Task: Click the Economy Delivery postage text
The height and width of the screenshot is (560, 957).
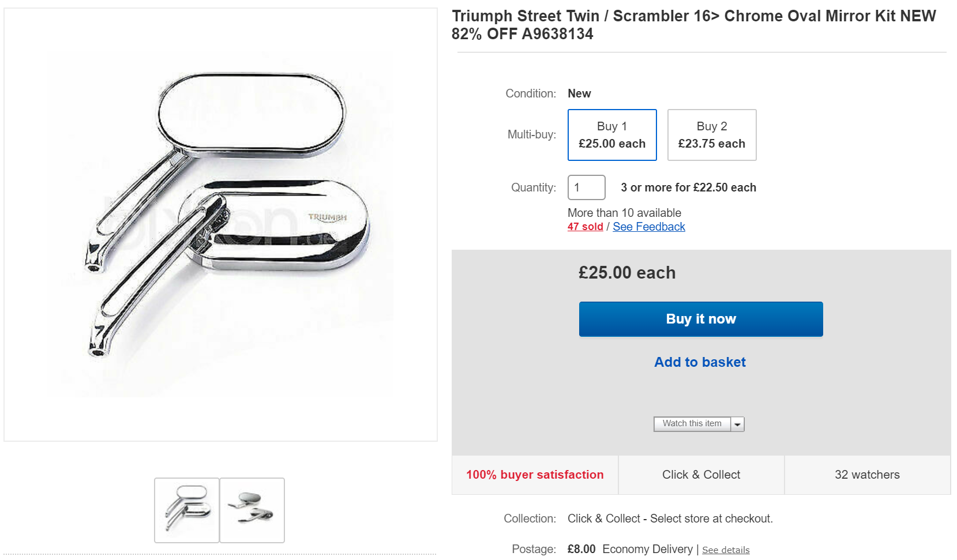Action: tap(647, 549)
